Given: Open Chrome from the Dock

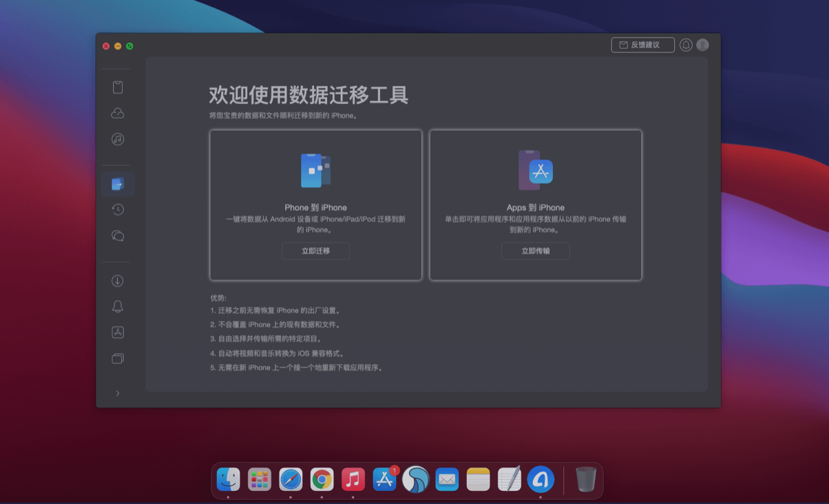Looking at the screenshot, I should pos(322,479).
